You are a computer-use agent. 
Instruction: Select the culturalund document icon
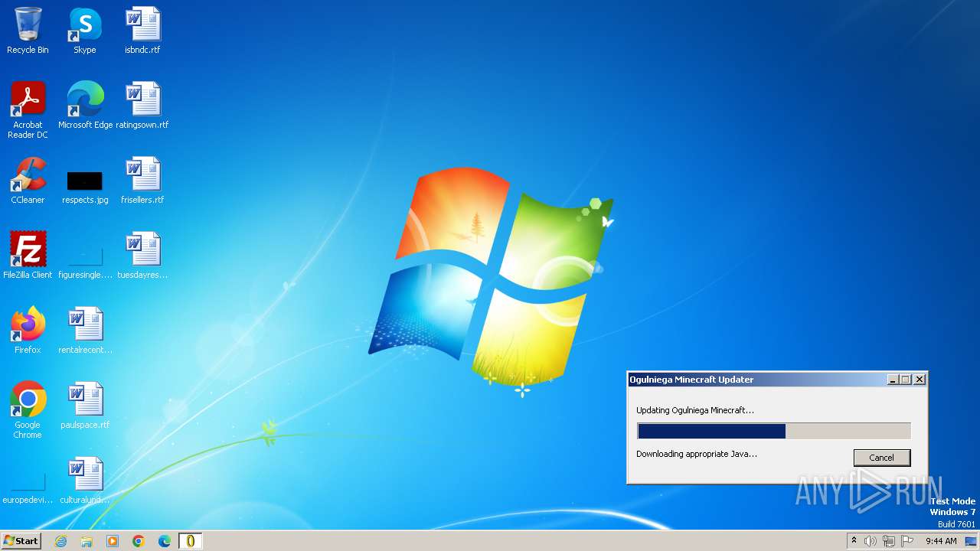pyautogui.click(x=85, y=480)
